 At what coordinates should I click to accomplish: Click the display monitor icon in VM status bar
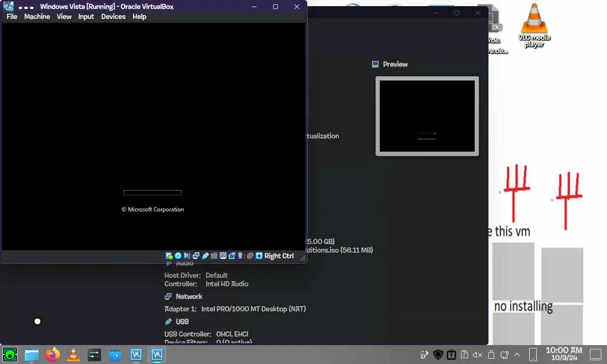click(x=223, y=256)
